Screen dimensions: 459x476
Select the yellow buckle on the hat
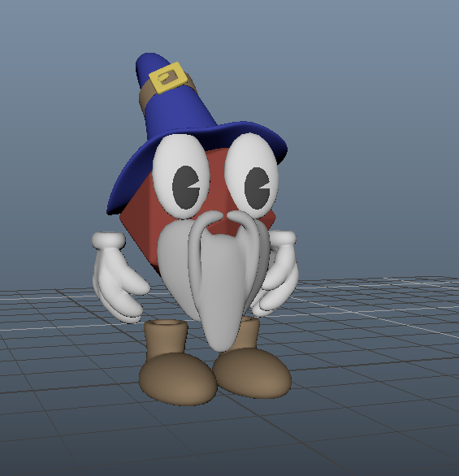(168, 78)
